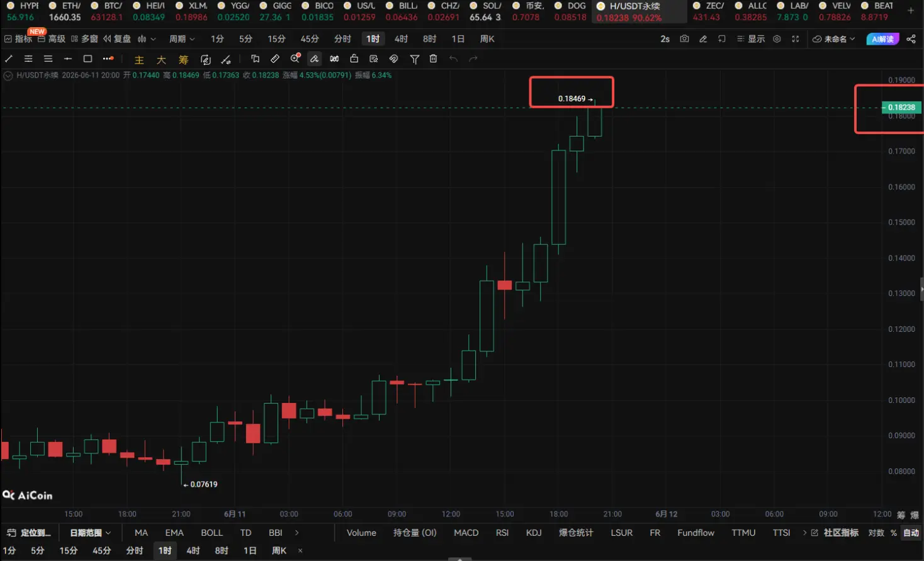The height and width of the screenshot is (561, 924).
Task: Open the 多窗 multi-window view
Action: coord(84,39)
